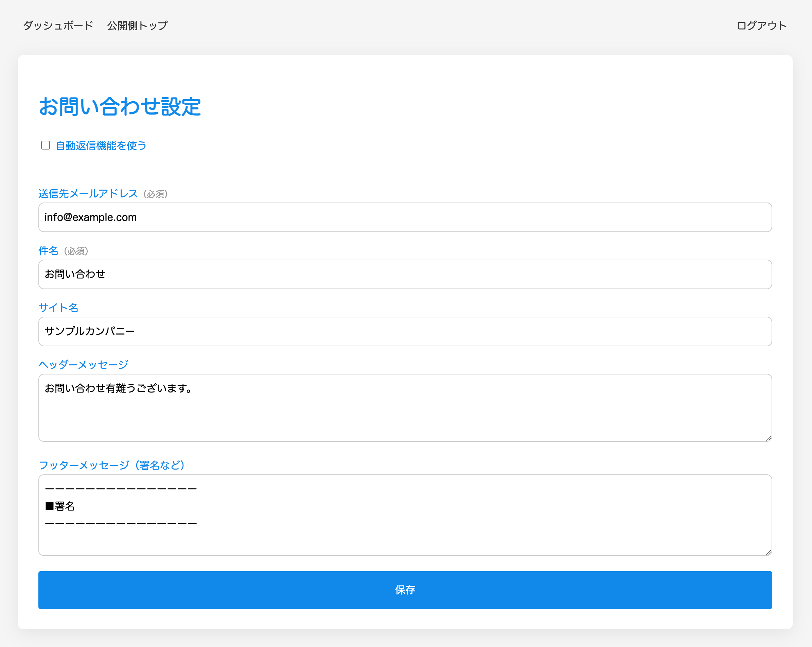The height and width of the screenshot is (647, 812).
Task: Click the お問い合わせ設定 page heading
Action: [x=120, y=107]
